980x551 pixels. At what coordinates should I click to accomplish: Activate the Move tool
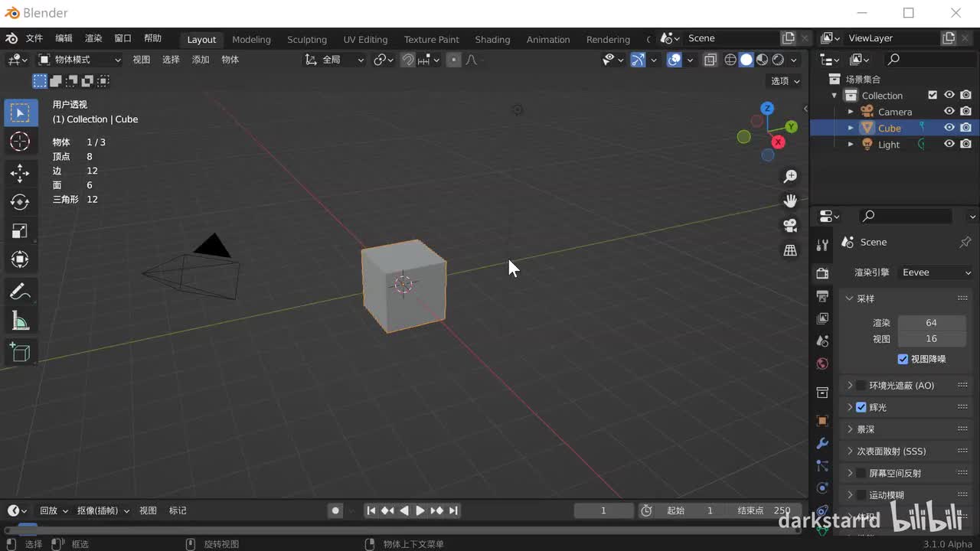20,173
